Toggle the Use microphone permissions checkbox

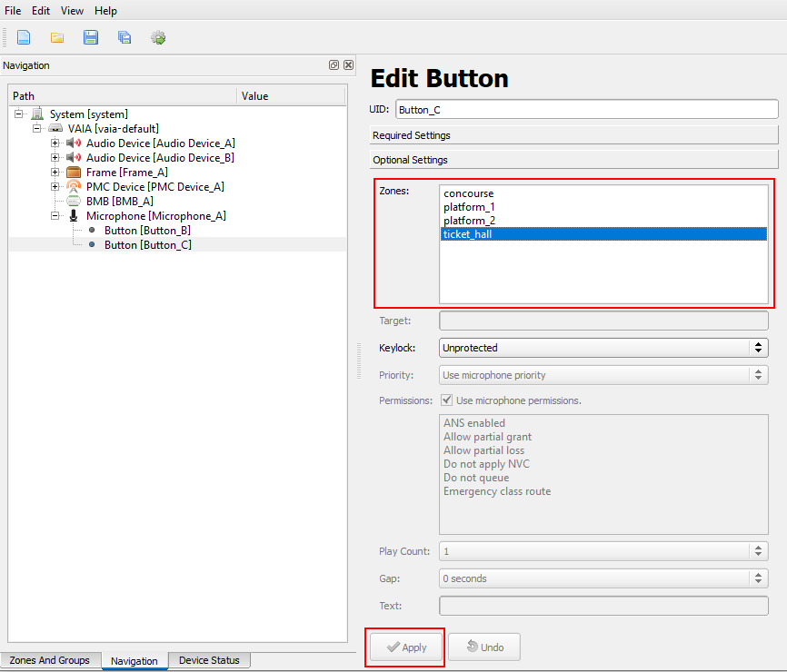(446, 400)
